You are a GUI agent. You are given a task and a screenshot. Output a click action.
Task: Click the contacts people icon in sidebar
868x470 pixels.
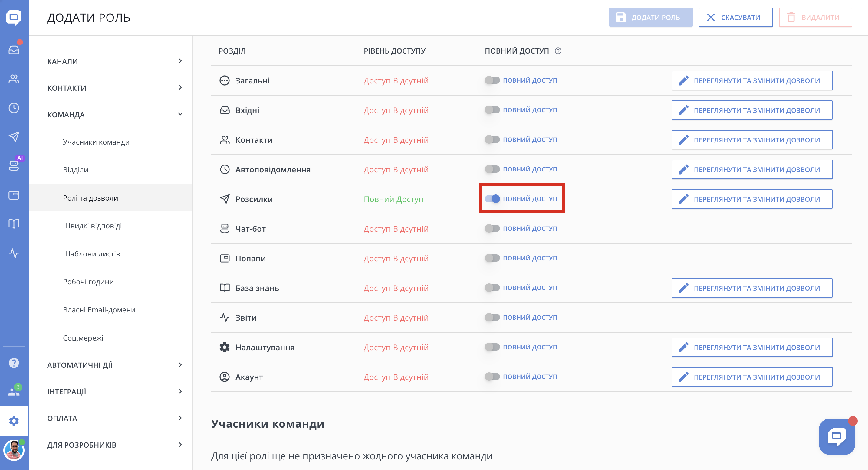14,79
